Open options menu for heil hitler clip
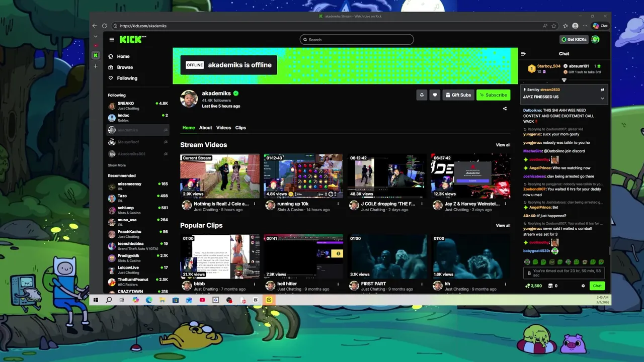The image size is (644, 362). [338, 284]
